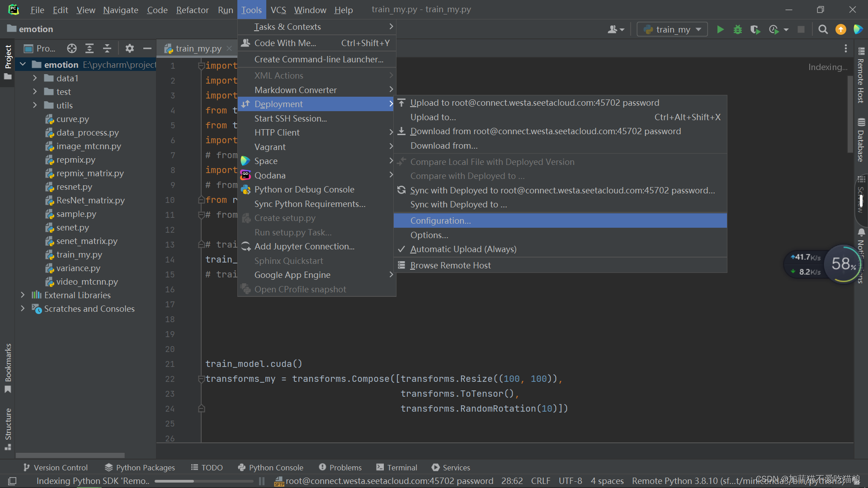Screen dimensions: 868x488
Task: Click the Python Console tab icon
Action: [x=241, y=467]
